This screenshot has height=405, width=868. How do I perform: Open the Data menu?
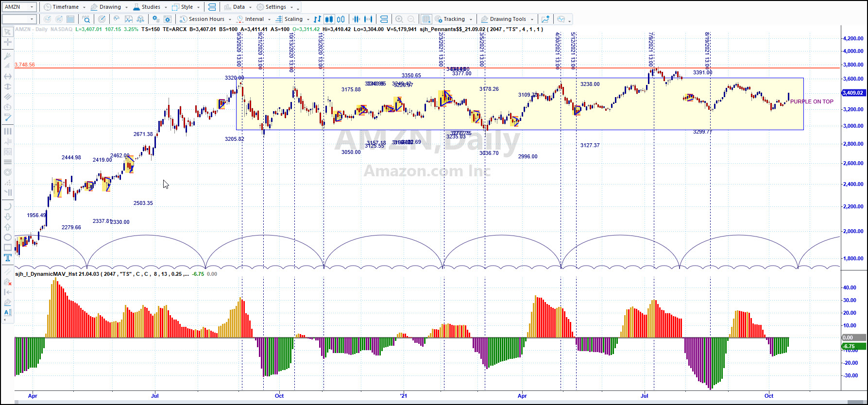click(x=238, y=7)
